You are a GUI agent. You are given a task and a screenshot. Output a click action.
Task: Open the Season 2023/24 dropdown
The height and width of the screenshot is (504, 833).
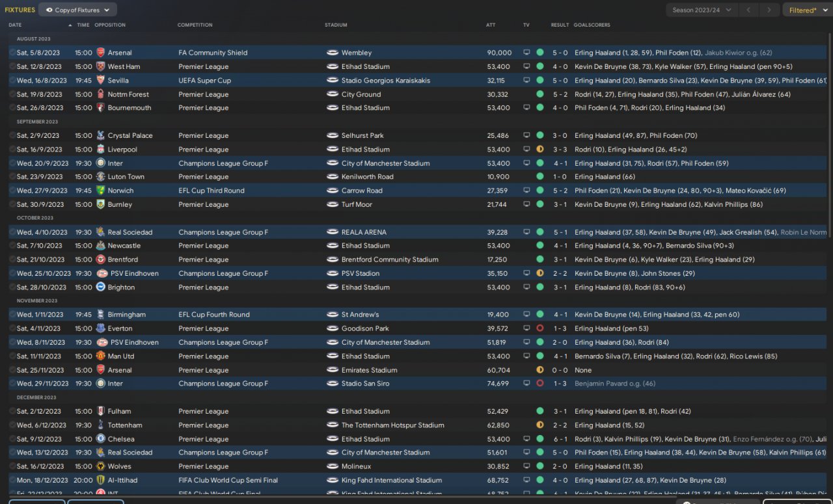702,10
